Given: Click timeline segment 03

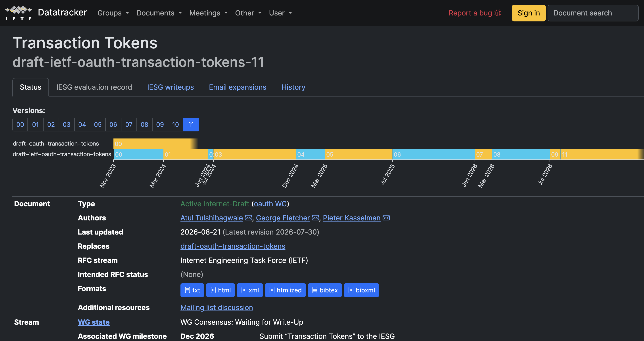Looking at the screenshot, I should [255, 155].
